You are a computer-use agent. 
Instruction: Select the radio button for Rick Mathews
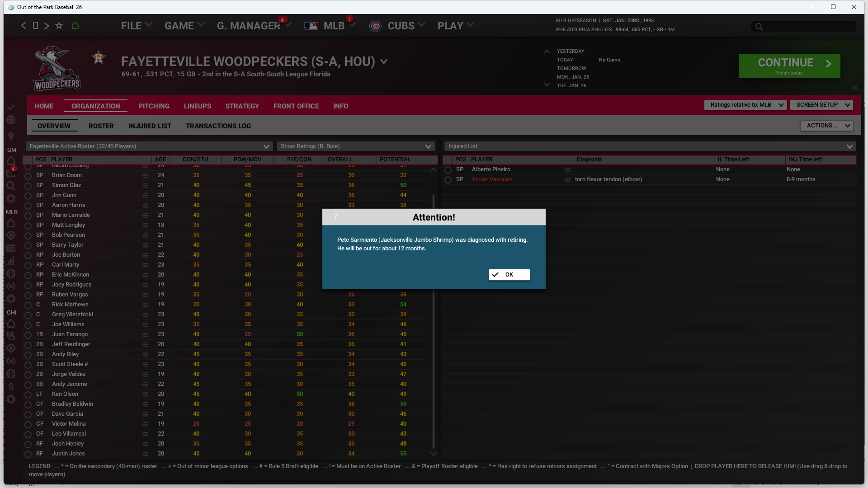click(28, 305)
